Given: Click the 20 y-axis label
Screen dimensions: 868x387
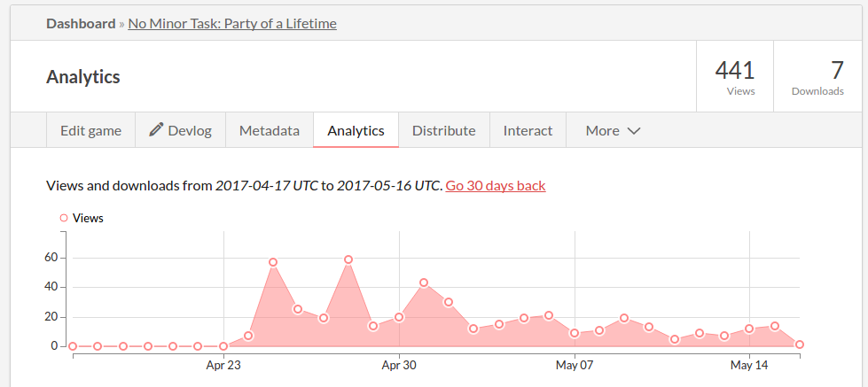Looking at the screenshot, I should point(51,317).
